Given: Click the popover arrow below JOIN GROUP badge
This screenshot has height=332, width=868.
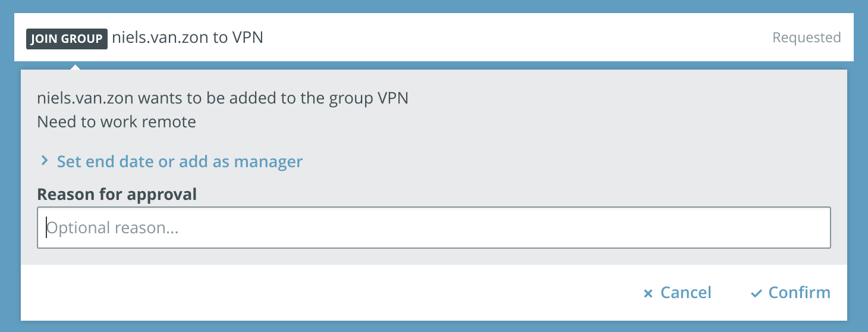Looking at the screenshot, I should coord(75,65).
